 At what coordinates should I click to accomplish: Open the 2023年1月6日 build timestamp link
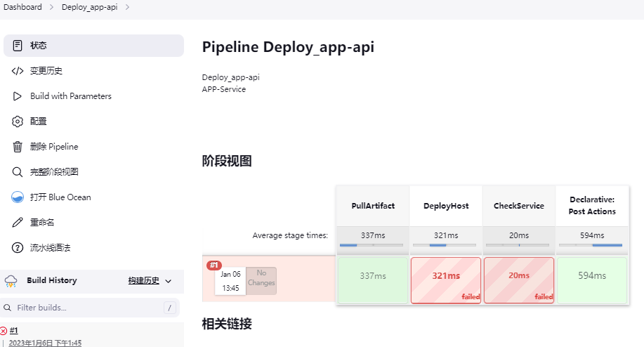click(x=45, y=343)
